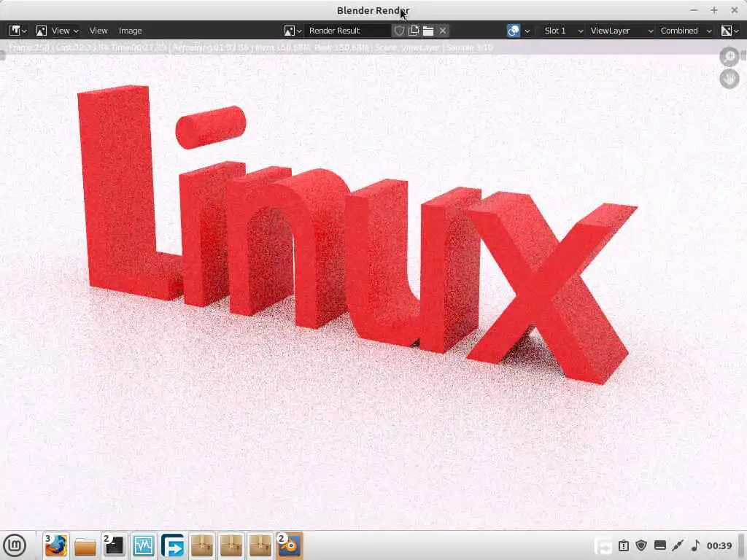Open the Image menu
This screenshot has width=747, height=560.
coord(130,31)
